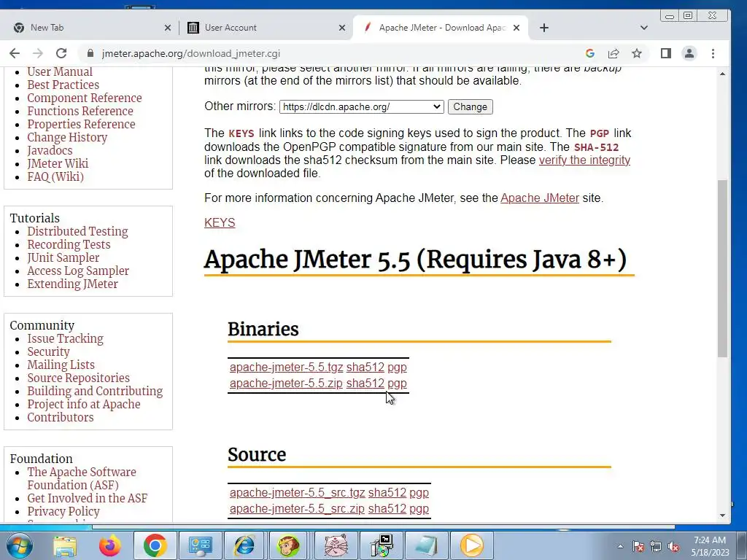Click the Google icon in the address bar
Viewport: 747px width, 560px height.
pos(589,53)
